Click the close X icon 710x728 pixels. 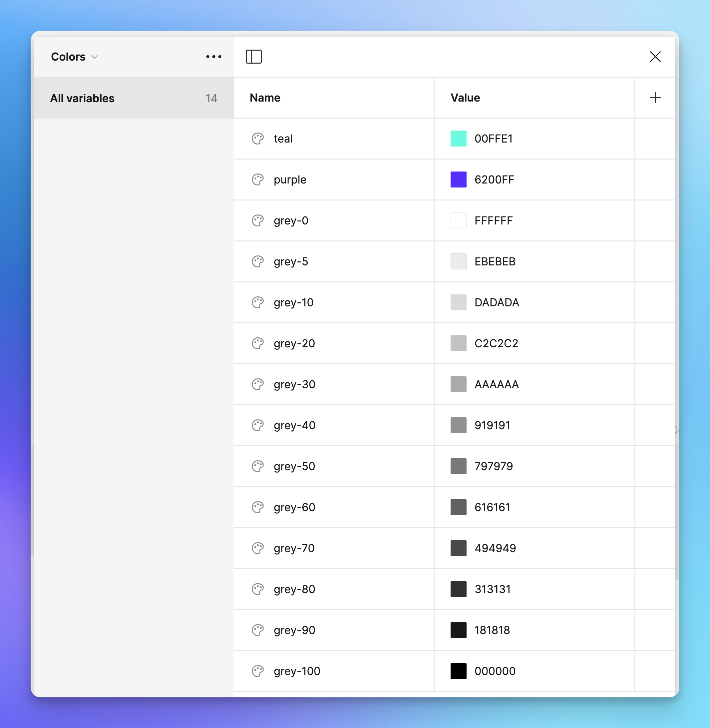(655, 57)
